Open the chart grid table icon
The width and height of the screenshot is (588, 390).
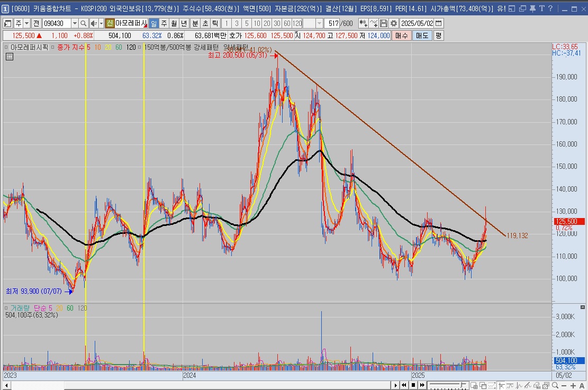[x=10, y=57]
